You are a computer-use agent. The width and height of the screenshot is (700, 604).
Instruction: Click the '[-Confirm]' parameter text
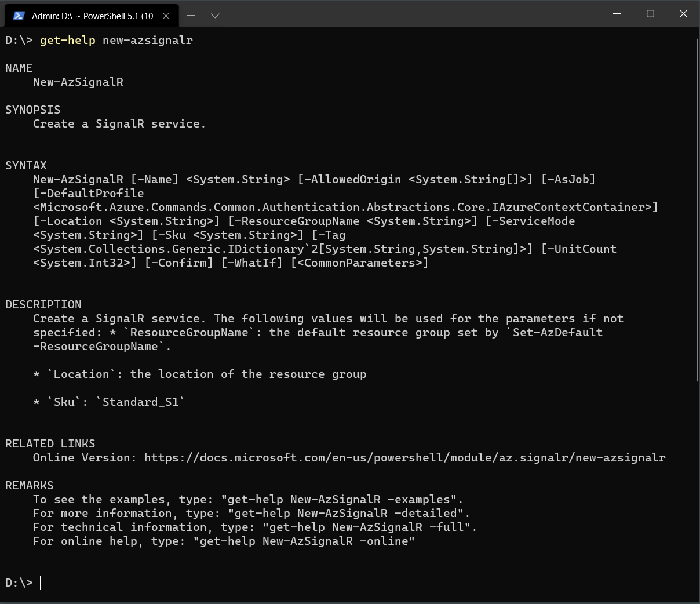click(x=179, y=263)
